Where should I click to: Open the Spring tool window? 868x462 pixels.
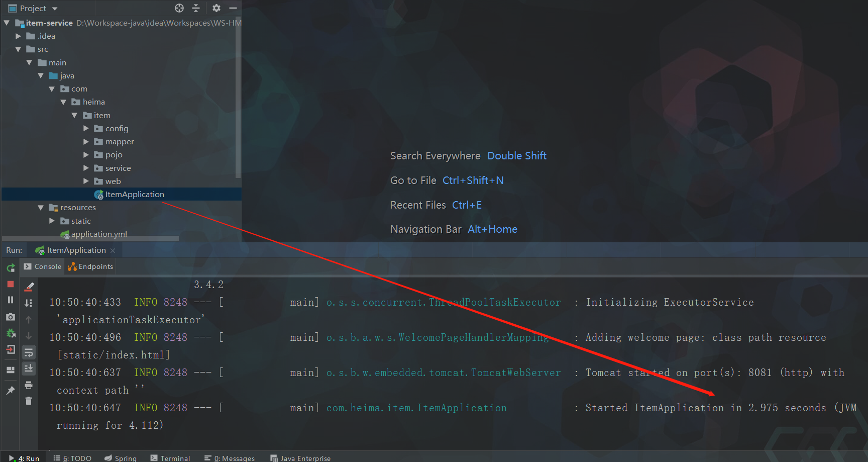pyautogui.click(x=121, y=458)
